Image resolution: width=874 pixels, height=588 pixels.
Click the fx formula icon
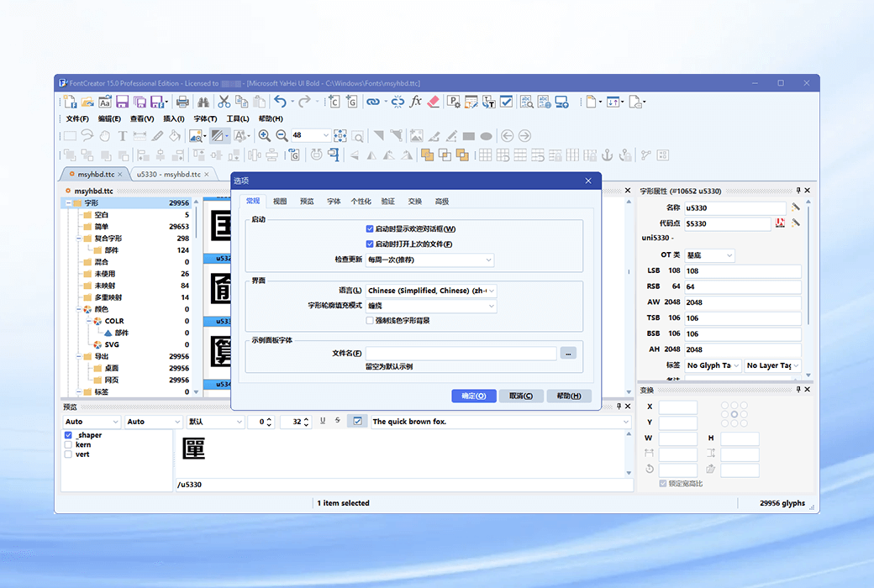pyautogui.click(x=415, y=102)
